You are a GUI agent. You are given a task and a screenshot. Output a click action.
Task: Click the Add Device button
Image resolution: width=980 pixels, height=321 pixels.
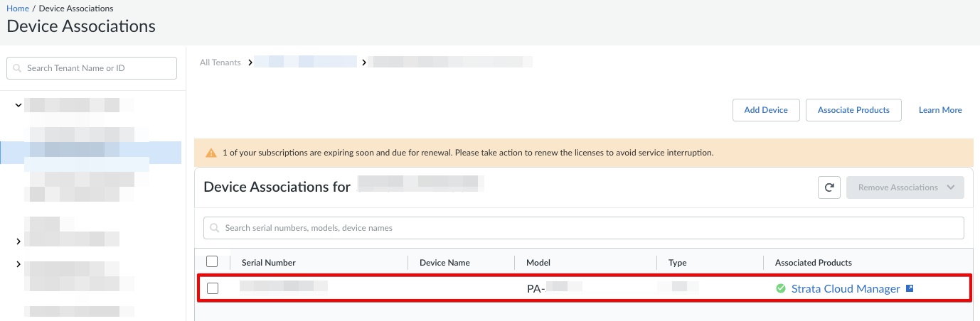[766, 110]
